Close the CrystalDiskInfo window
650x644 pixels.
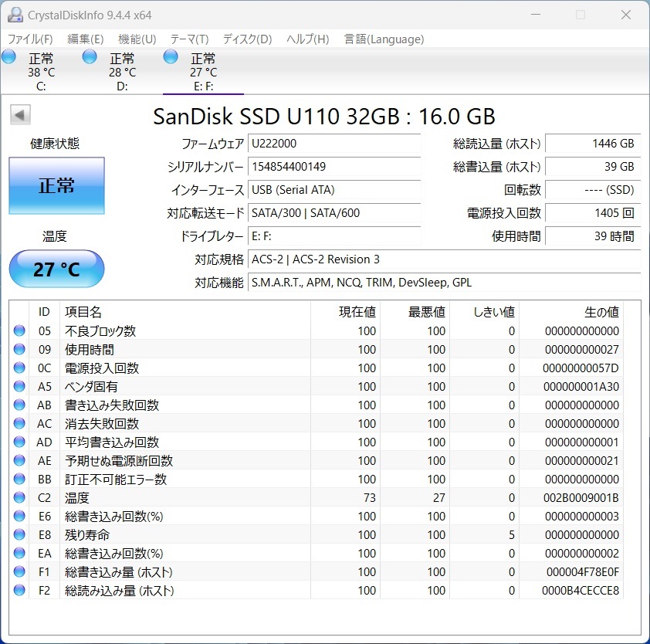pos(626,15)
